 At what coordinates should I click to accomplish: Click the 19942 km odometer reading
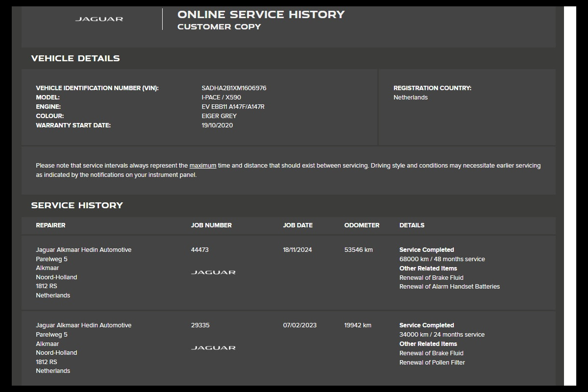click(x=358, y=325)
